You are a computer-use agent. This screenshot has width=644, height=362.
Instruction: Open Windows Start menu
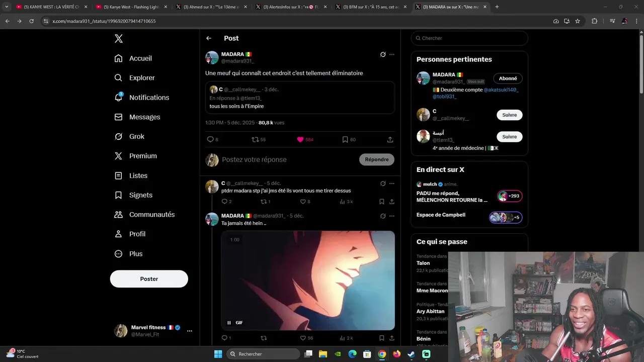click(x=218, y=354)
